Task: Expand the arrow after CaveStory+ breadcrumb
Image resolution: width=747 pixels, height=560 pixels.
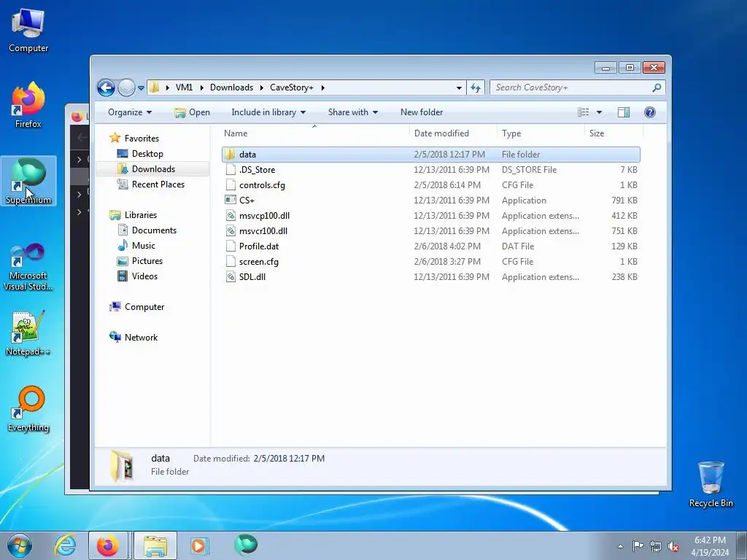Action: tap(323, 87)
